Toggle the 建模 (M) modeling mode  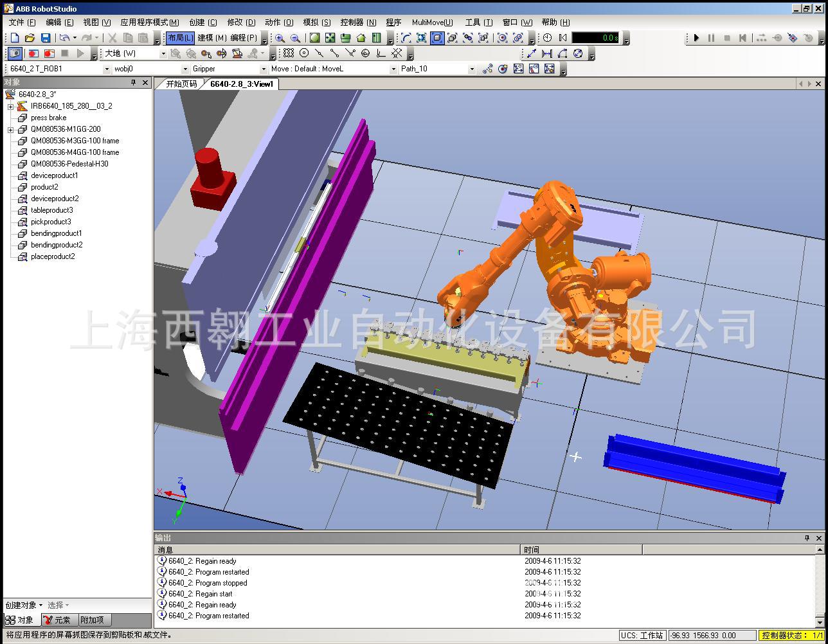(212, 38)
